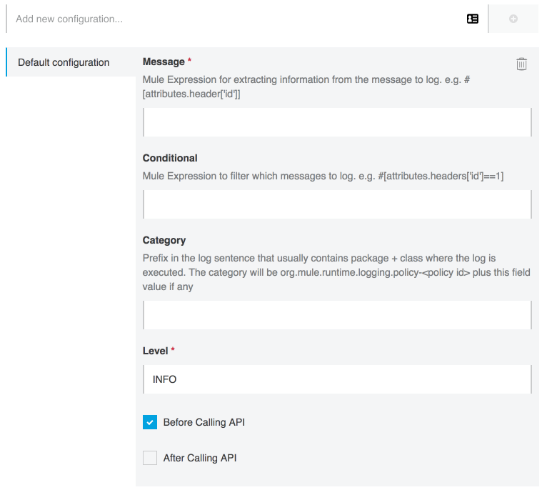Screen dimensions: 548x491
Task: Click the Category field heading
Action: pyautogui.click(x=164, y=240)
